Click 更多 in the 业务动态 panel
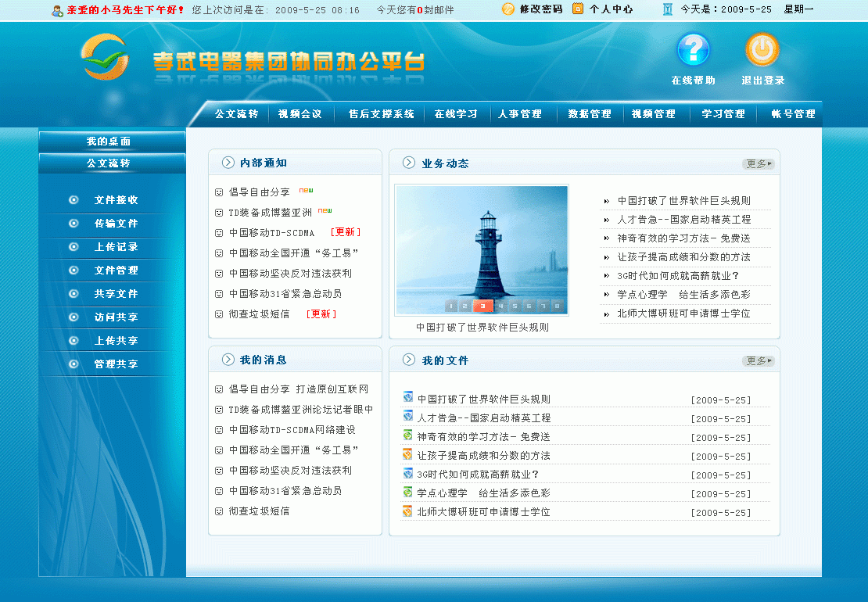Viewport: 868px width, 602px height. (x=758, y=163)
